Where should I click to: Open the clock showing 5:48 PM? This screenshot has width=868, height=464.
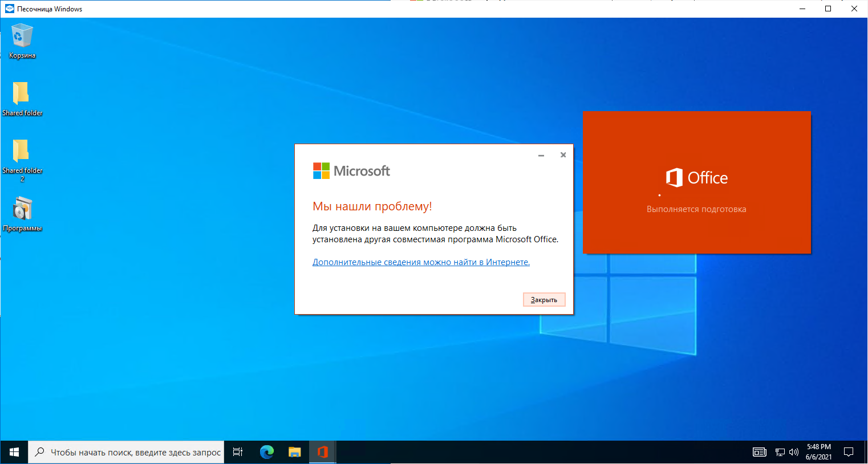point(818,452)
